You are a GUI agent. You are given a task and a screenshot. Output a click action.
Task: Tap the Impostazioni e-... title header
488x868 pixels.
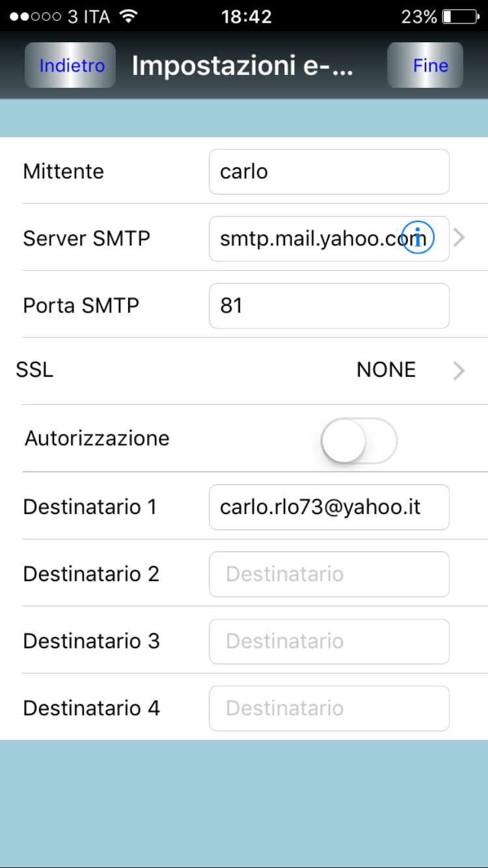point(243,66)
